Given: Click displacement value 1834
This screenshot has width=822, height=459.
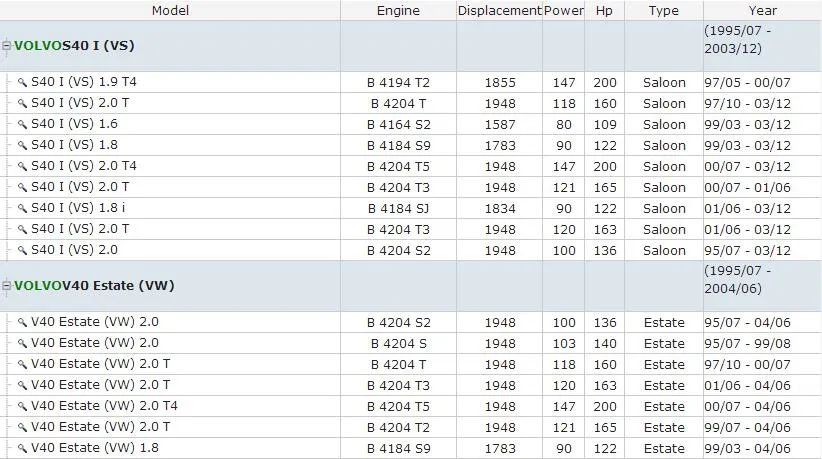Looking at the screenshot, I should coord(500,209).
